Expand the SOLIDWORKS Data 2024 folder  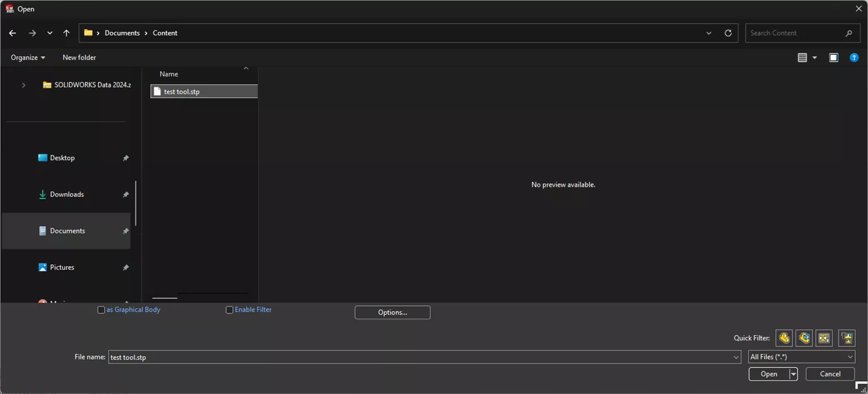pyautogui.click(x=23, y=84)
